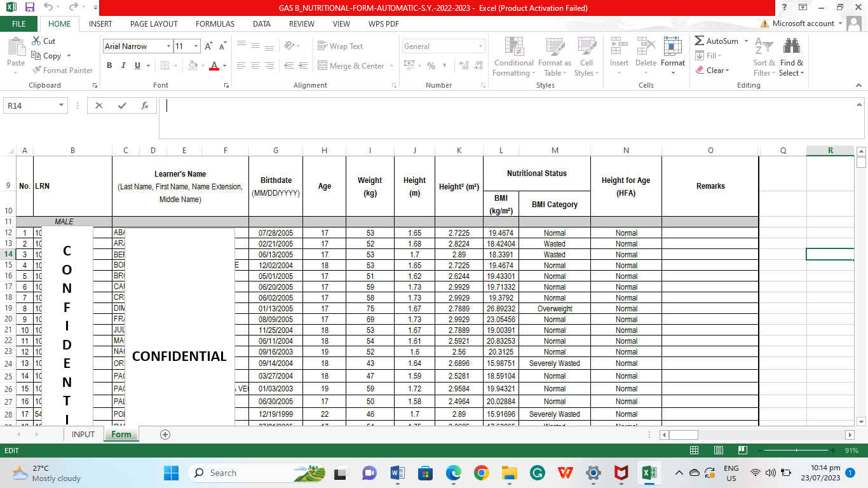Image resolution: width=868 pixels, height=488 pixels.
Task: Open the INPUT worksheet tab
Action: click(x=83, y=435)
